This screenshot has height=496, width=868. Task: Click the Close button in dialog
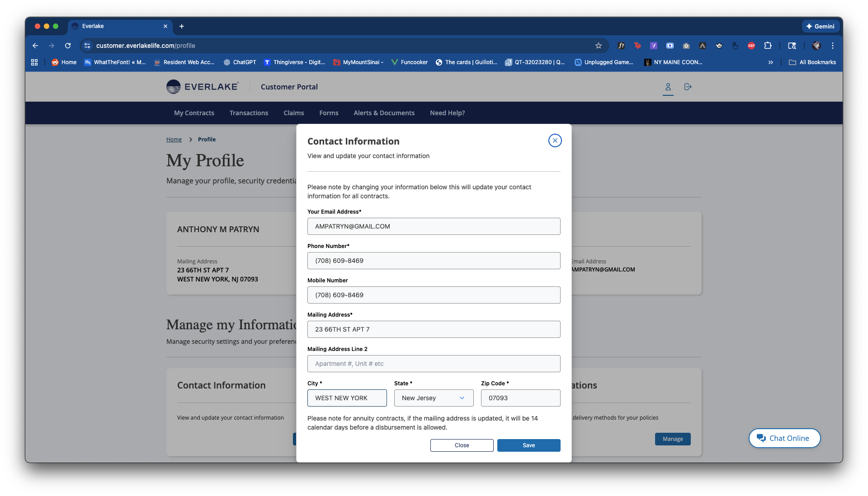point(462,445)
